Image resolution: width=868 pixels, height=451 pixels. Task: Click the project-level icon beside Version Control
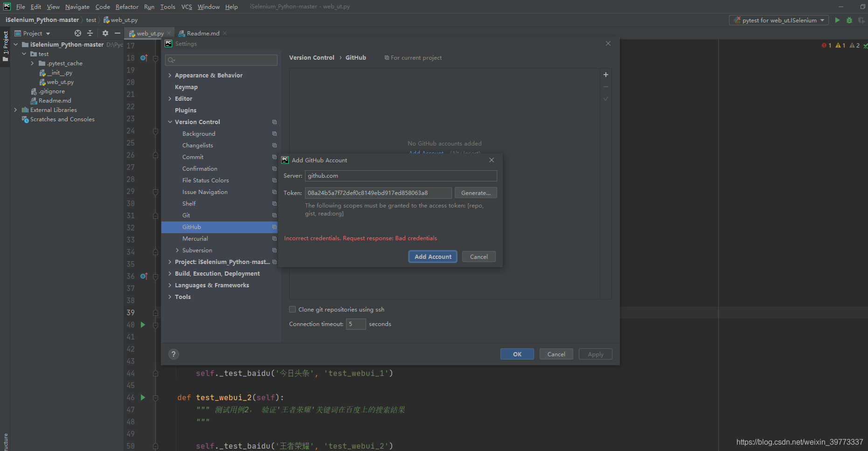274,122
